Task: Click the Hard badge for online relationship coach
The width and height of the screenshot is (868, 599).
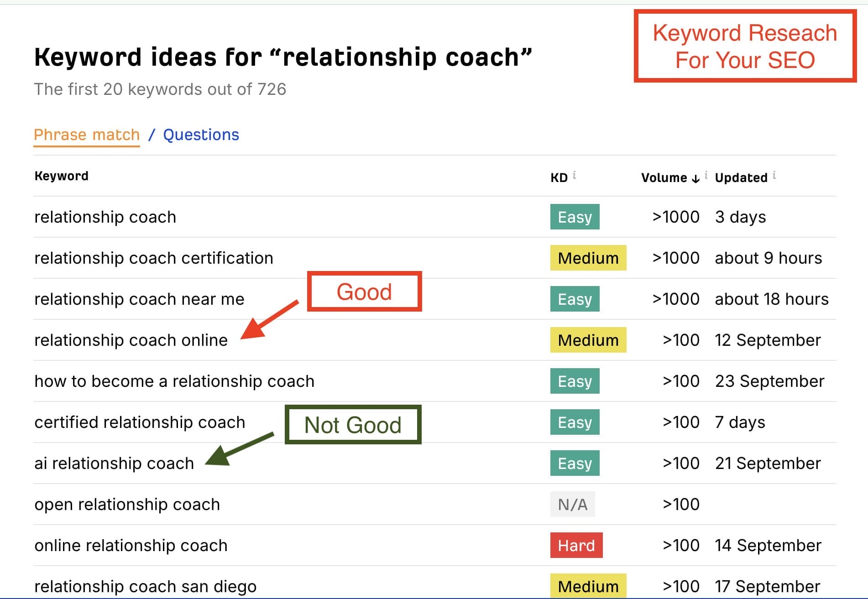Action: 576,545
